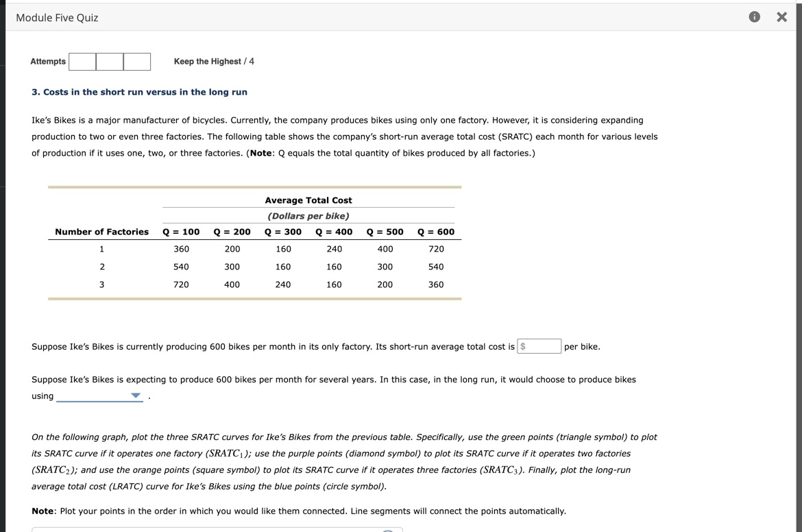Close the Module Five Quiz window
802x532 pixels.
(x=781, y=16)
